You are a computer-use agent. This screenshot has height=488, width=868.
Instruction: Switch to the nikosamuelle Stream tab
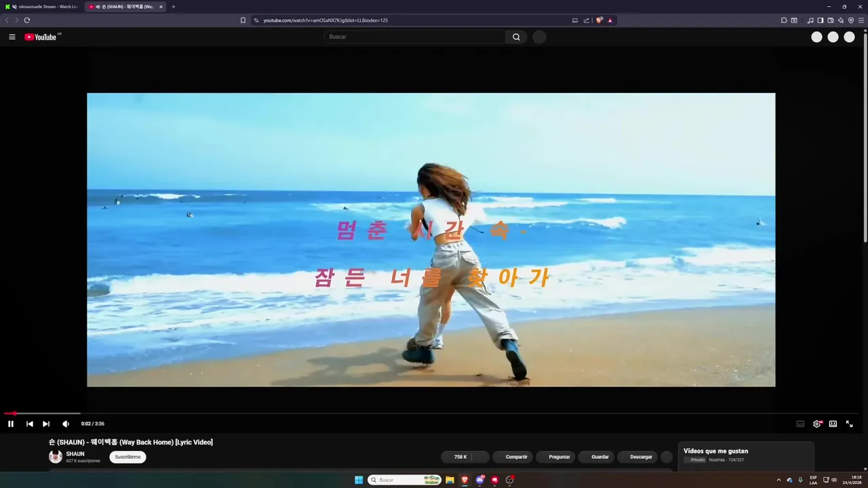tap(41, 7)
